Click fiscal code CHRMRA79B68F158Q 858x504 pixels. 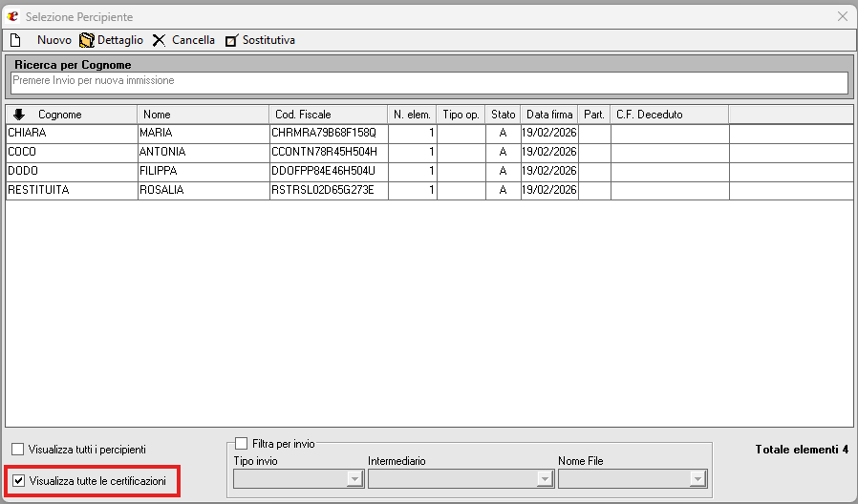(329, 133)
